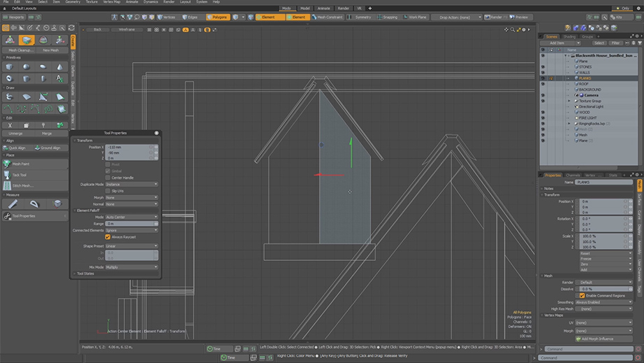Open the Duplicate Mode dropdown

click(x=131, y=184)
